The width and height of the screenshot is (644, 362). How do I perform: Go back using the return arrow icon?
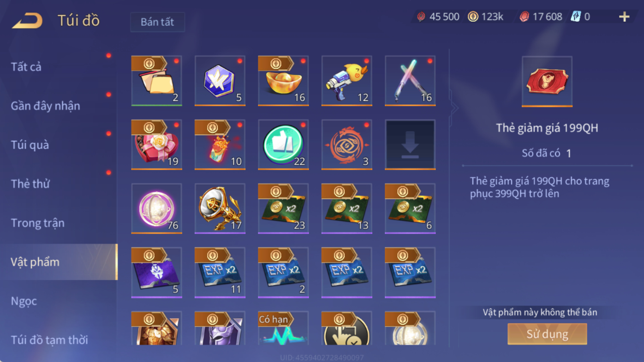point(27,20)
